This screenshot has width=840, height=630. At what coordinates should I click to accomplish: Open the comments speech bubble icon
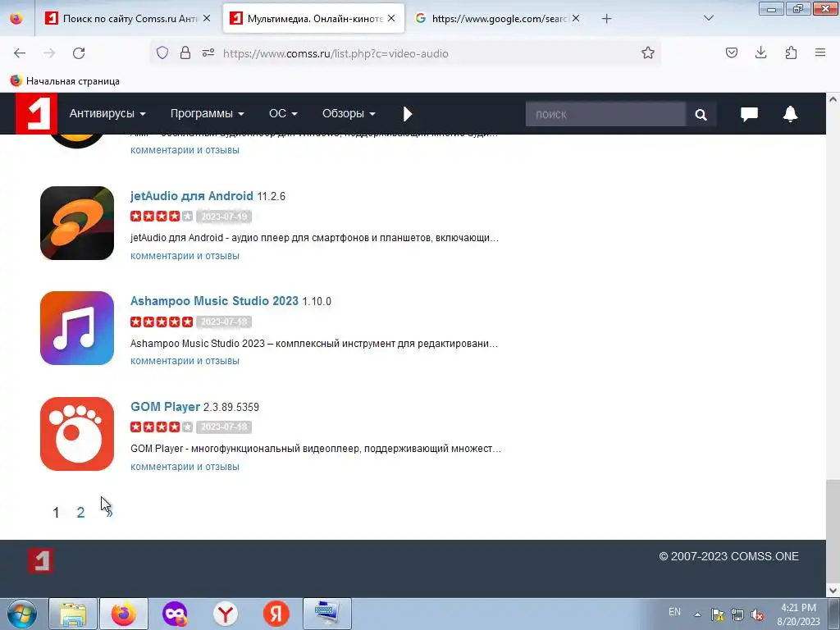pos(749,114)
